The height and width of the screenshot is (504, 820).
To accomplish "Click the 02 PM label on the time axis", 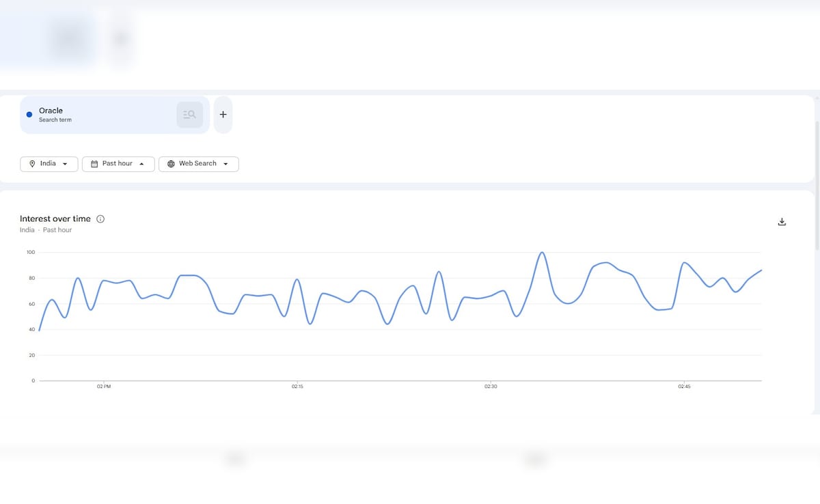I will (x=104, y=387).
